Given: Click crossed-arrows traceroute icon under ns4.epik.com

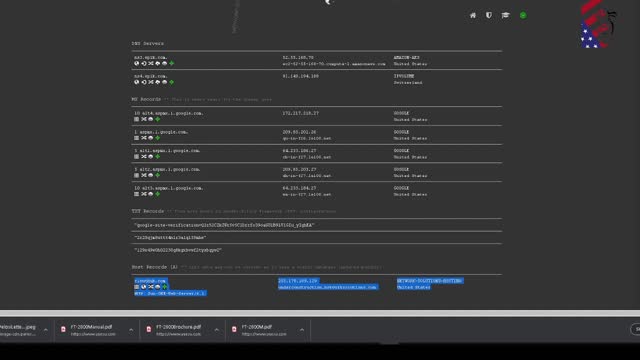Looking at the screenshot, I should point(151,82).
